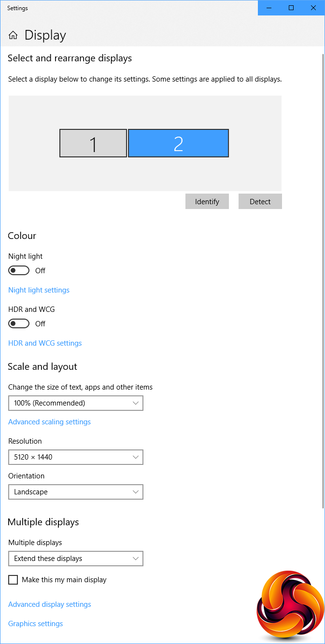Open HDR and WCG settings link

point(45,343)
